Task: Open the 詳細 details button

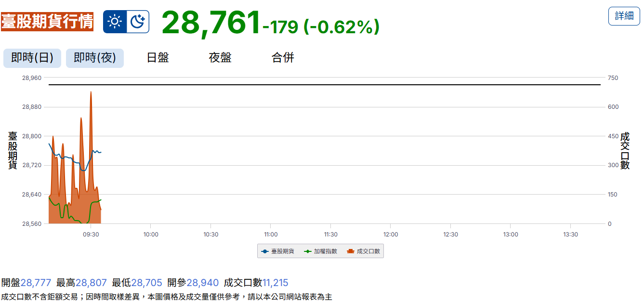Action: point(624,16)
